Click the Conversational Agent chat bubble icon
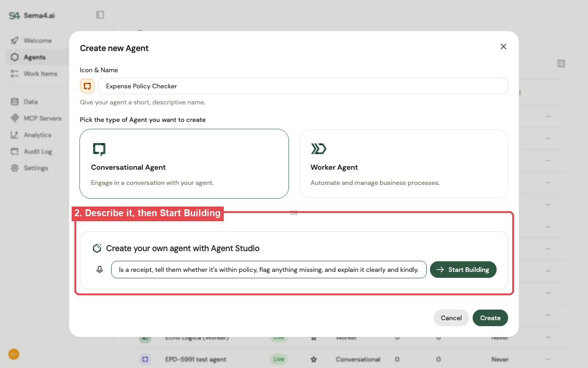Screen dimensions: 588x368 99,149
